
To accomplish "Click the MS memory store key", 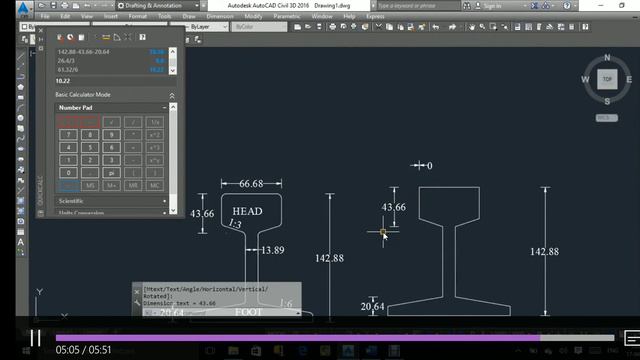I will pyautogui.click(x=90, y=185).
